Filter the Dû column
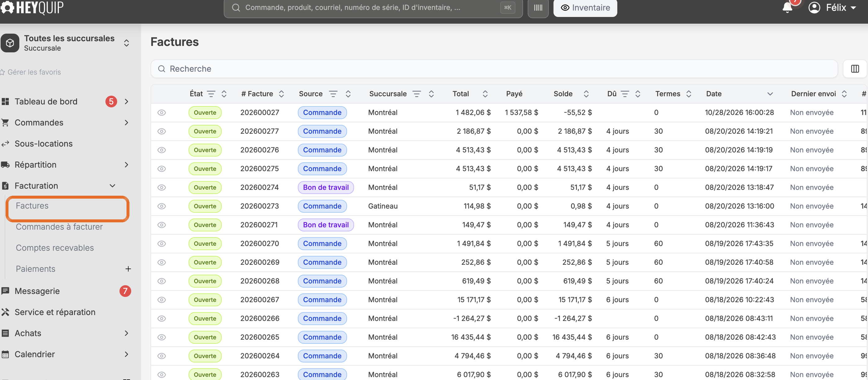This screenshot has width=868, height=380. pos(625,94)
